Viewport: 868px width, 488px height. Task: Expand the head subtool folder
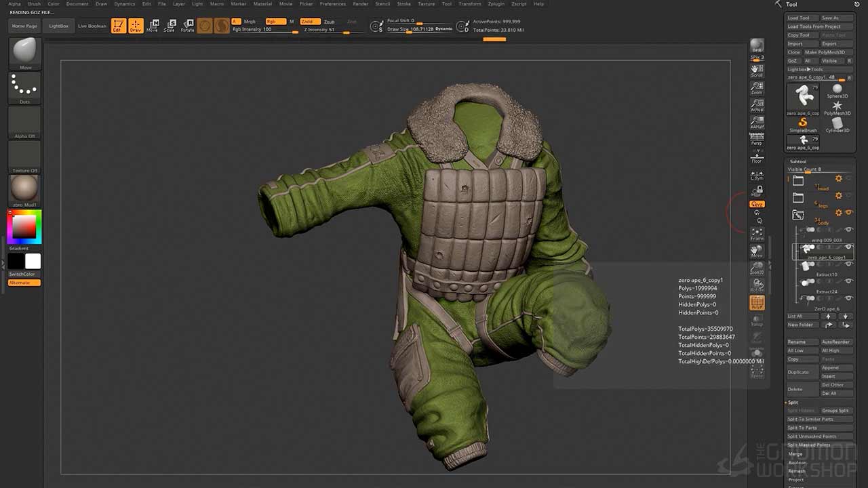798,180
